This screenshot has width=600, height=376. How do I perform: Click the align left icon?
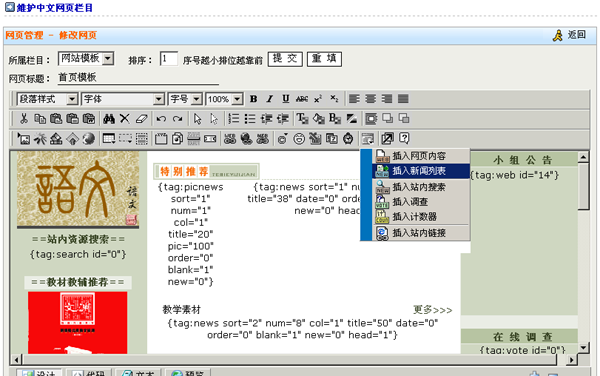[x=354, y=99]
